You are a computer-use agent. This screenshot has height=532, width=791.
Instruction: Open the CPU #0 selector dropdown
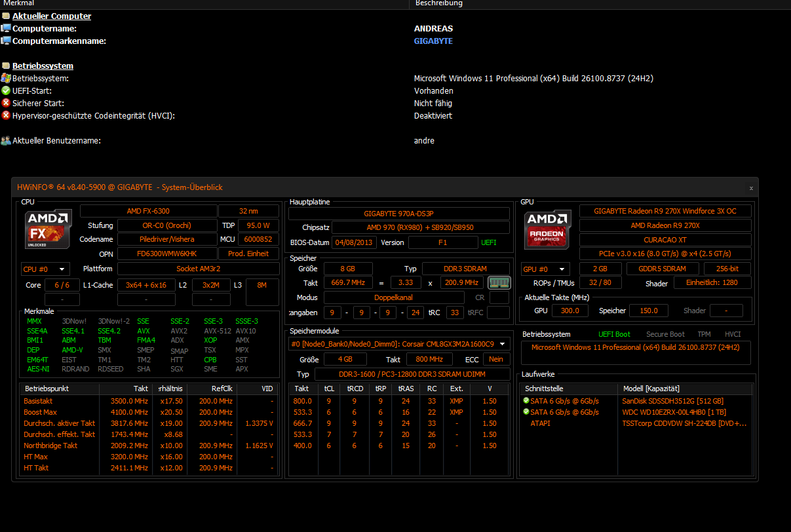pyautogui.click(x=45, y=269)
